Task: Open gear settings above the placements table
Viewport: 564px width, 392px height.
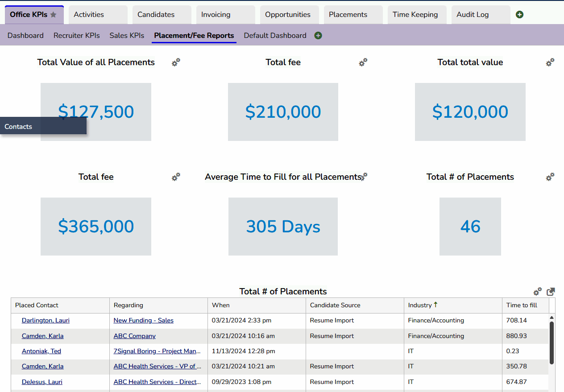Action: pos(538,292)
